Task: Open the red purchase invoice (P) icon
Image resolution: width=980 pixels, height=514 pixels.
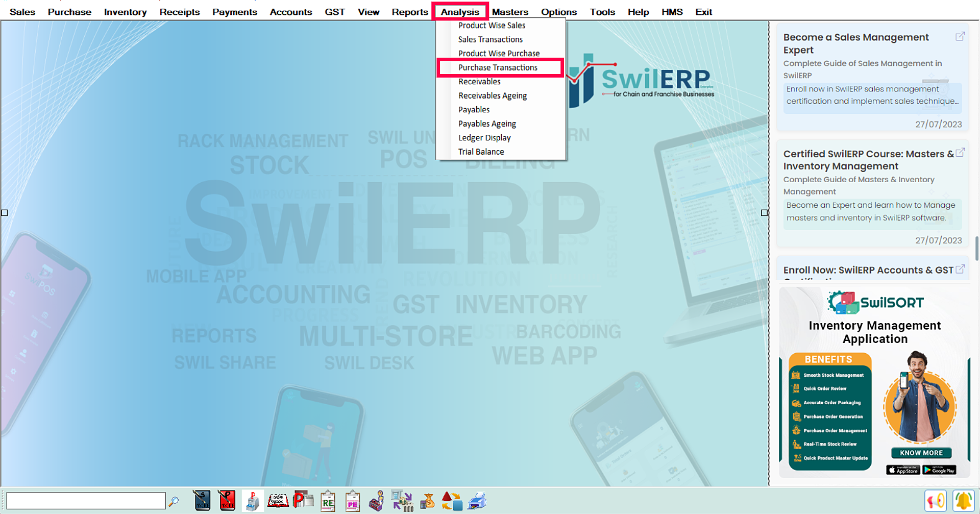Action: [x=227, y=501]
